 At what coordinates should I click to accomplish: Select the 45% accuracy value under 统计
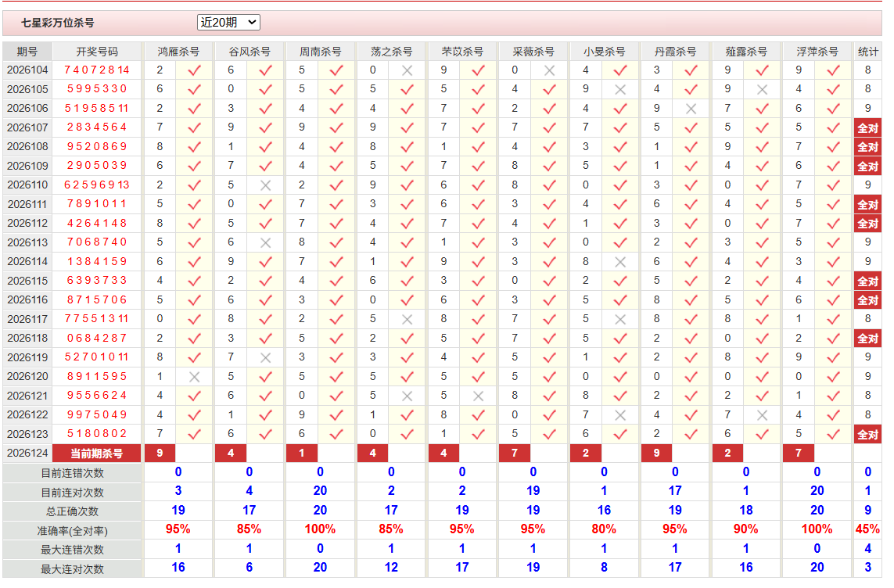pos(867,529)
